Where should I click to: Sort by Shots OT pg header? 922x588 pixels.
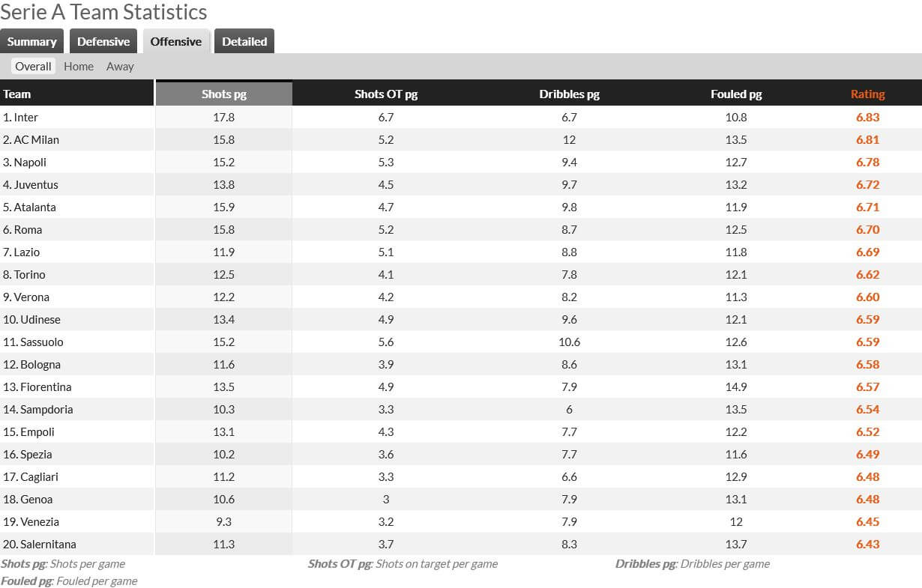coord(386,94)
